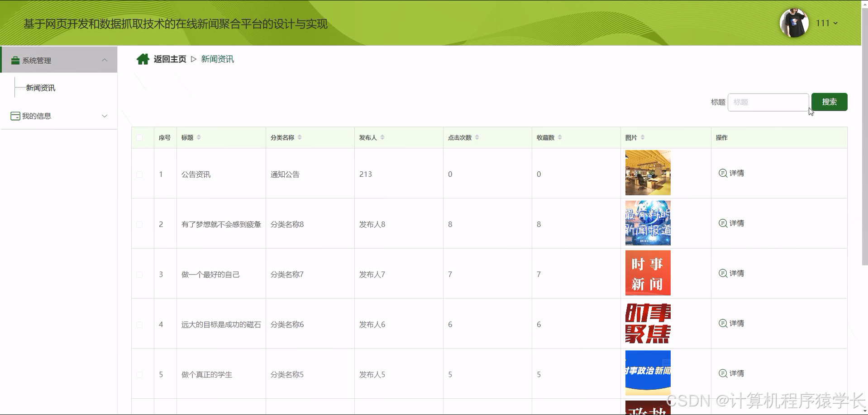Expand the 我的信息 menu chevron

(105, 116)
